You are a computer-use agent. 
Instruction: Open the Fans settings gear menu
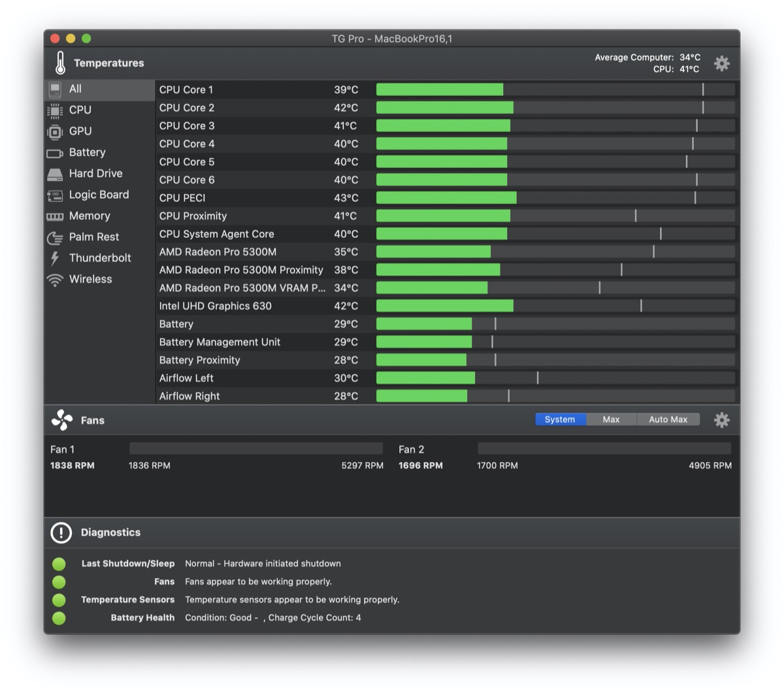coord(721,420)
